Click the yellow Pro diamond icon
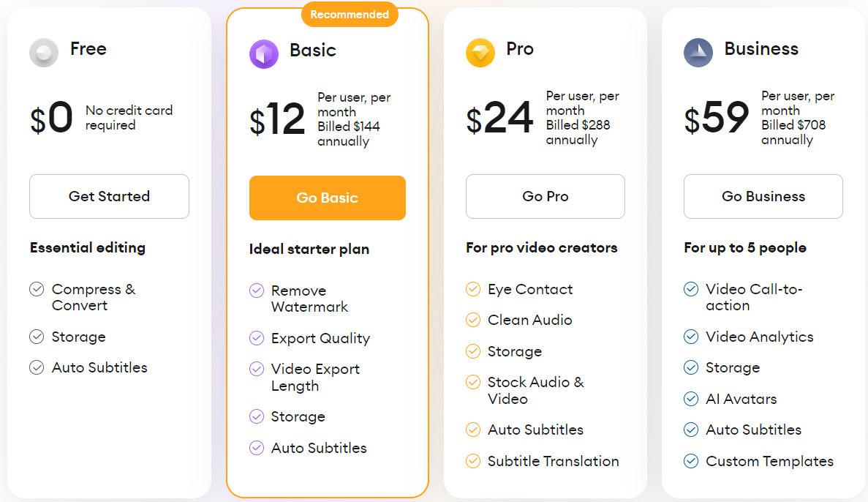Image resolution: width=868 pixels, height=502 pixels. pos(480,53)
